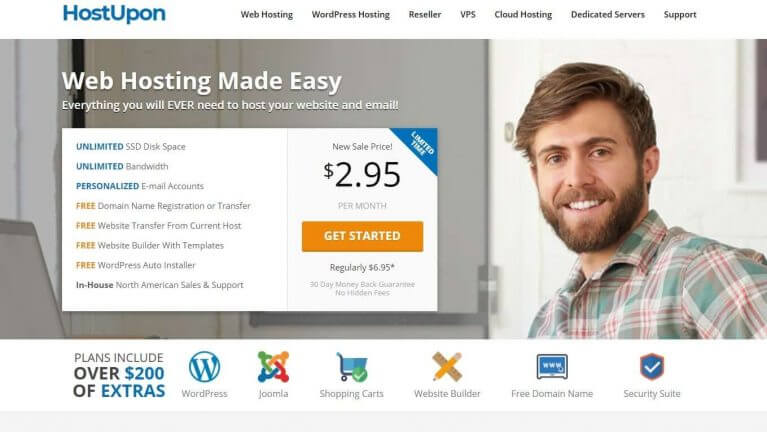Screen dimensions: 767x432
Task: Click Free Domain Name Registration or Transfer feature
Action: click(x=163, y=206)
